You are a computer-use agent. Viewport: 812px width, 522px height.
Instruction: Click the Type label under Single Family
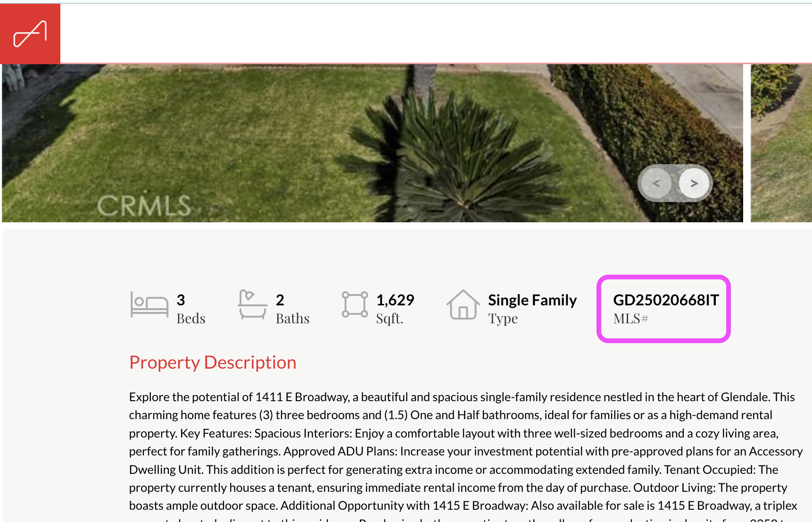tap(503, 319)
